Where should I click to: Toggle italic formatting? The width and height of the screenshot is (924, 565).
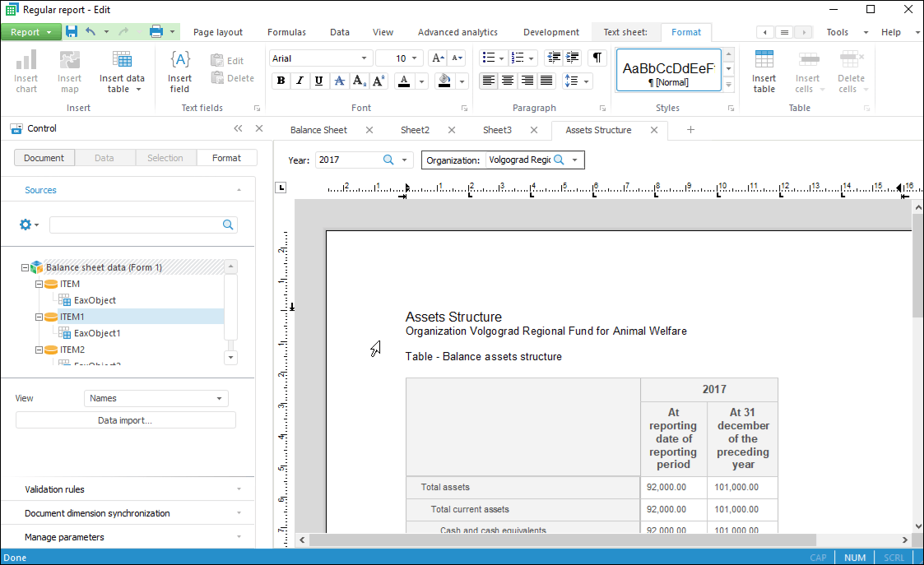coord(299,81)
